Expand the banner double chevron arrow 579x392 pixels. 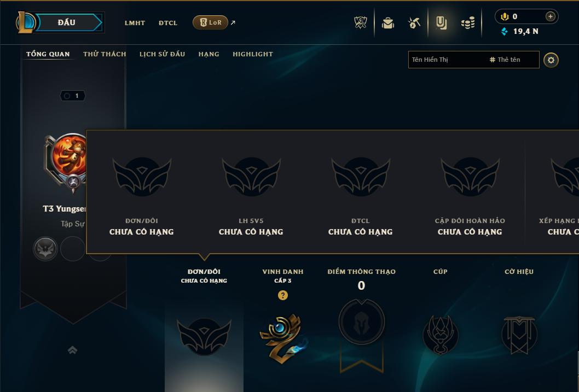pos(73,350)
